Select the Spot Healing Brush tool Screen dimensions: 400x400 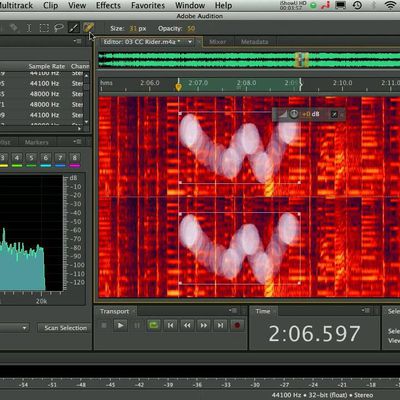(88, 28)
